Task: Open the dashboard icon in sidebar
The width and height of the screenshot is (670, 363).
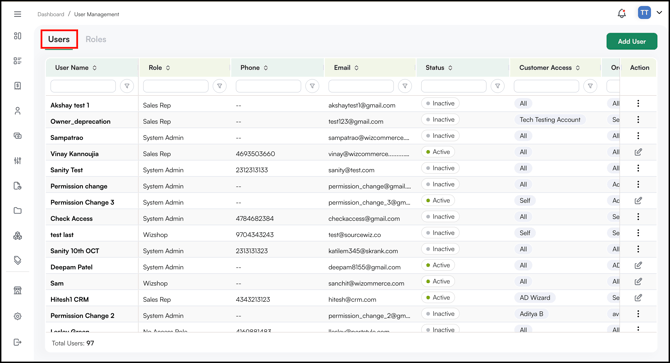Action: (18, 36)
